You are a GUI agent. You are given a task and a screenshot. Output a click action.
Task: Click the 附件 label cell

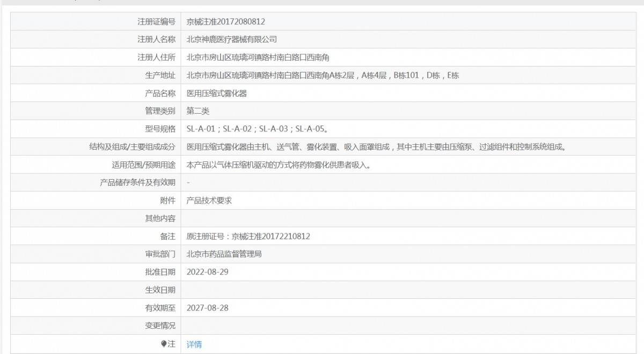pyautogui.click(x=96, y=201)
